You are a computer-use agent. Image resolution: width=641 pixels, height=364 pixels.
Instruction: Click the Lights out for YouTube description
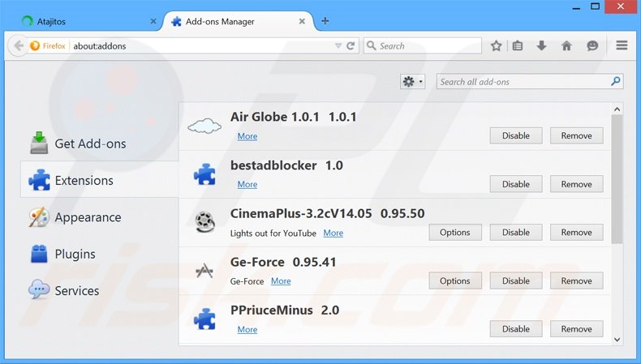pos(273,233)
